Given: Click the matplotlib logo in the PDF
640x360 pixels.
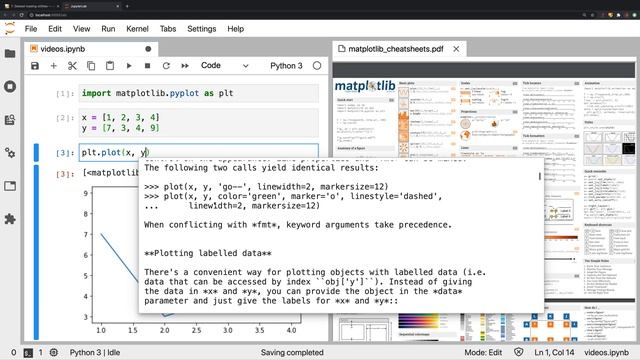Looking at the screenshot, I should (365, 86).
